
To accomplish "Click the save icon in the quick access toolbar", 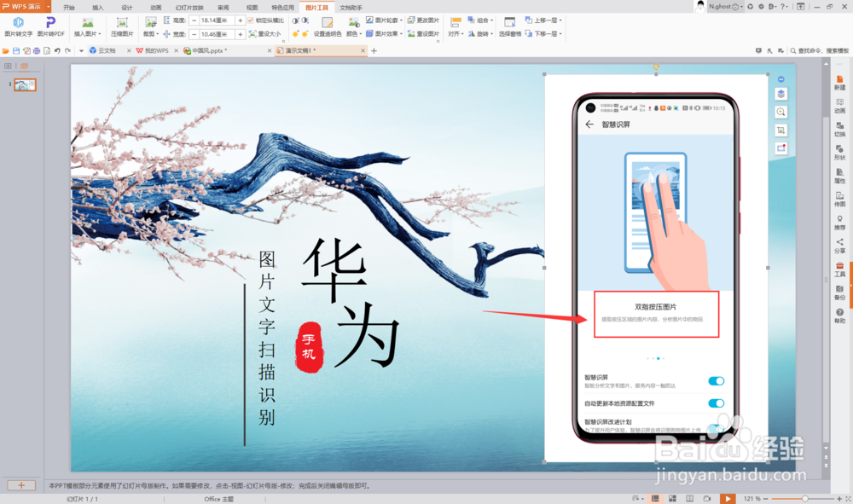I will [x=15, y=50].
